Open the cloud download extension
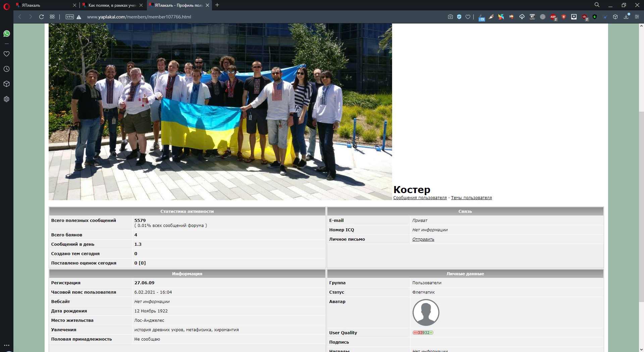This screenshot has width=644, height=352. coord(522,17)
